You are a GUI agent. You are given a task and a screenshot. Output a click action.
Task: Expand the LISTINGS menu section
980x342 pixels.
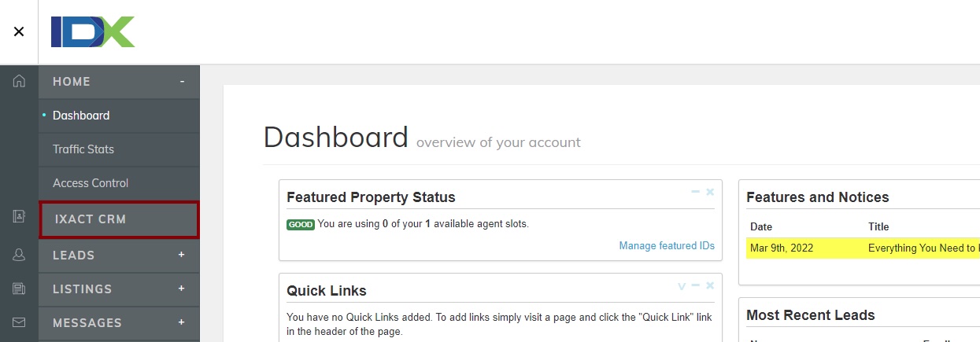coord(182,289)
